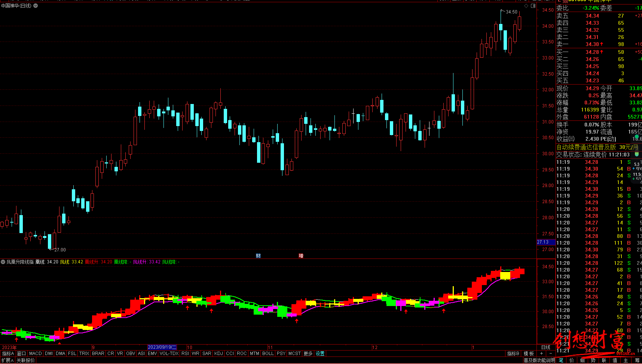Switch indicator to ASI
642x364 pixels.
click(x=141, y=354)
